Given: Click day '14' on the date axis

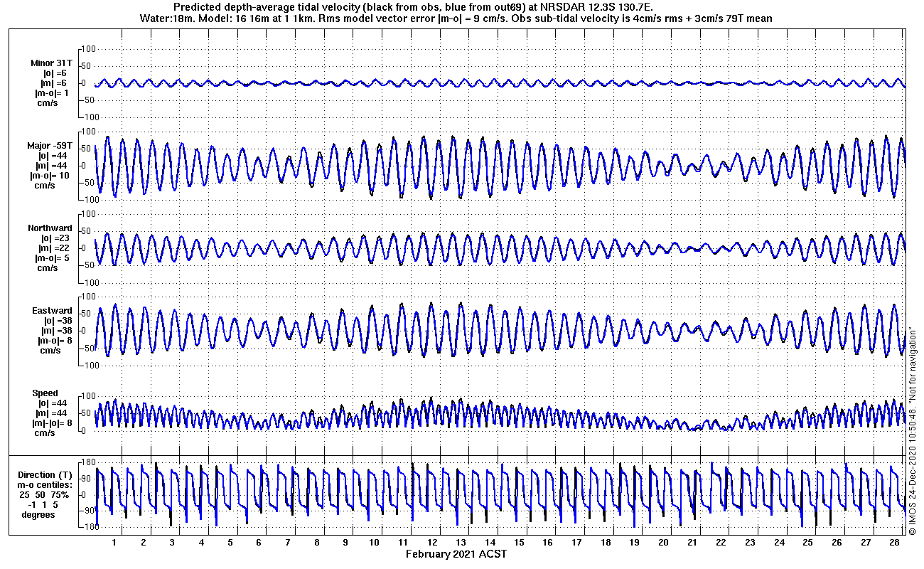Looking at the screenshot, I should pos(490,543).
